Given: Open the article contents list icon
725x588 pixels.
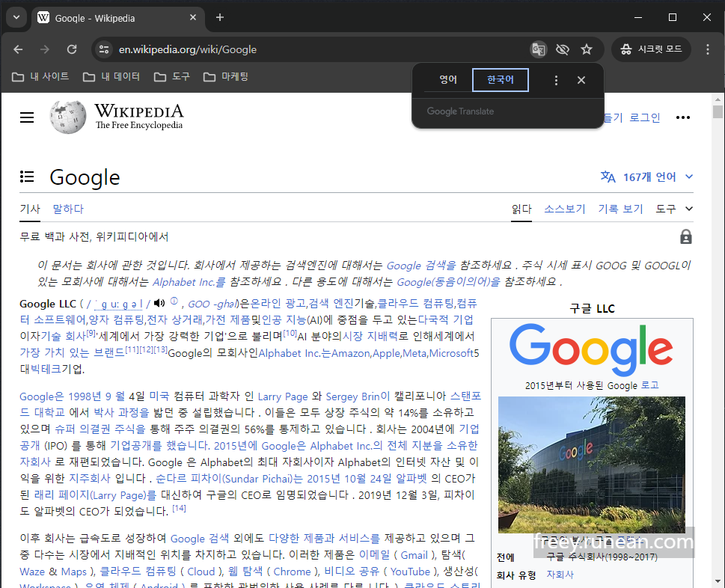Looking at the screenshot, I should [27, 177].
